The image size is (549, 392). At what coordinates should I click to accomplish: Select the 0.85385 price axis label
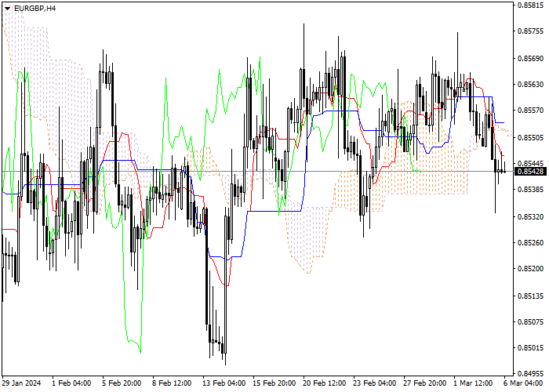530,190
